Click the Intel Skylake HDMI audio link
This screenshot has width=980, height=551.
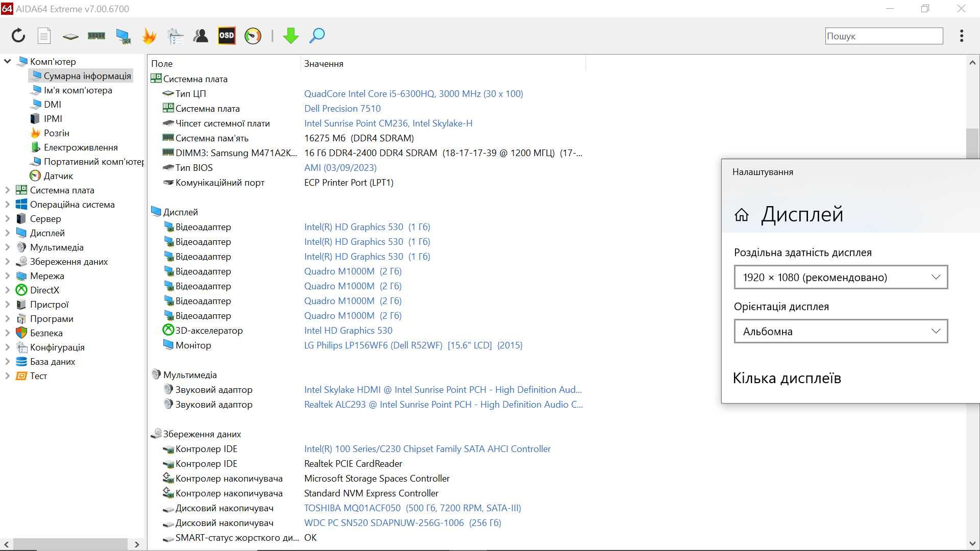pos(443,389)
